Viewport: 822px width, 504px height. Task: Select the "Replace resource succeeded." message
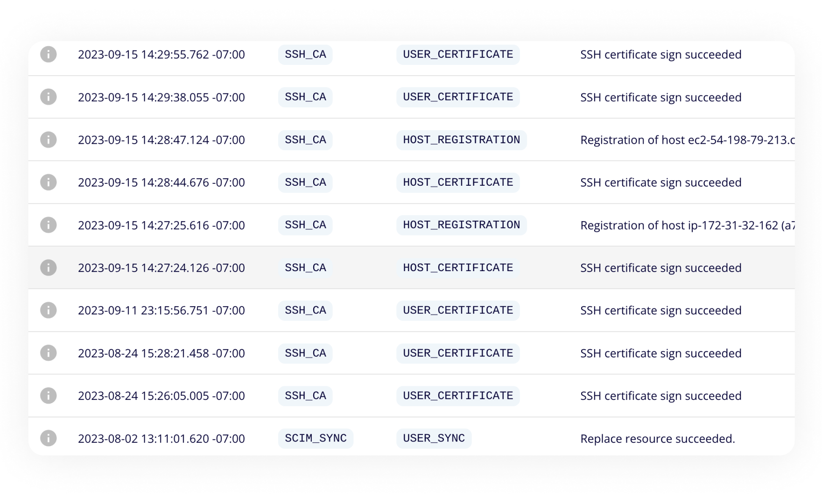[657, 439]
